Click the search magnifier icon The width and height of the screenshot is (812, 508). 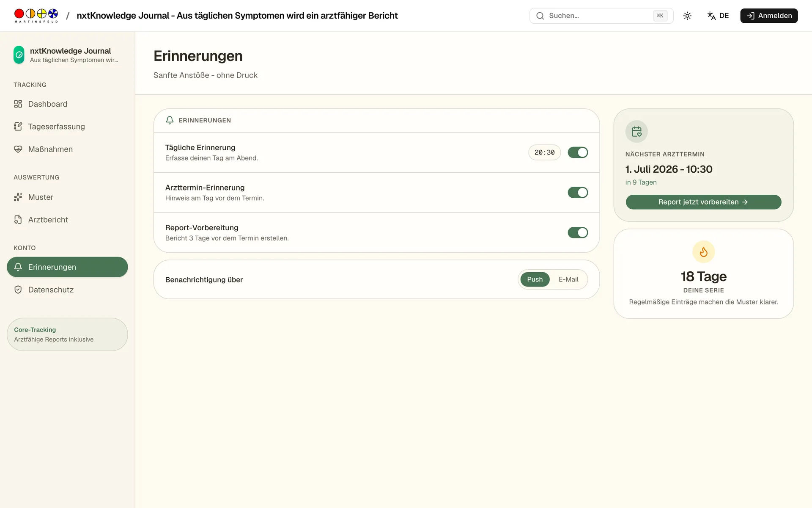[540, 16]
